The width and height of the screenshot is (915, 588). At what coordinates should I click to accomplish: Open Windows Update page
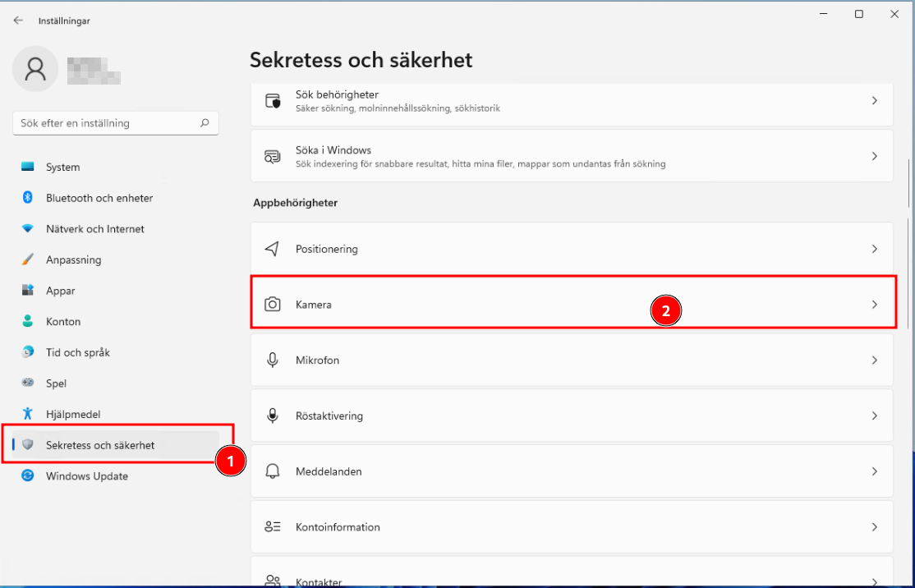coord(116,476)
